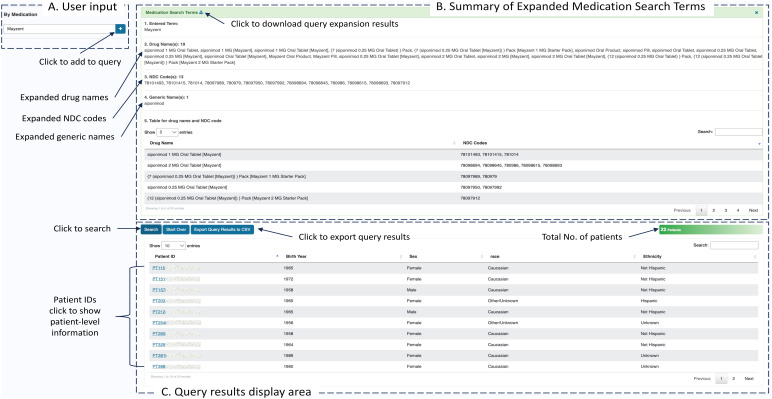Select row siponimod 0.25 MG Oral Tablet [Mayzent]

453,187
